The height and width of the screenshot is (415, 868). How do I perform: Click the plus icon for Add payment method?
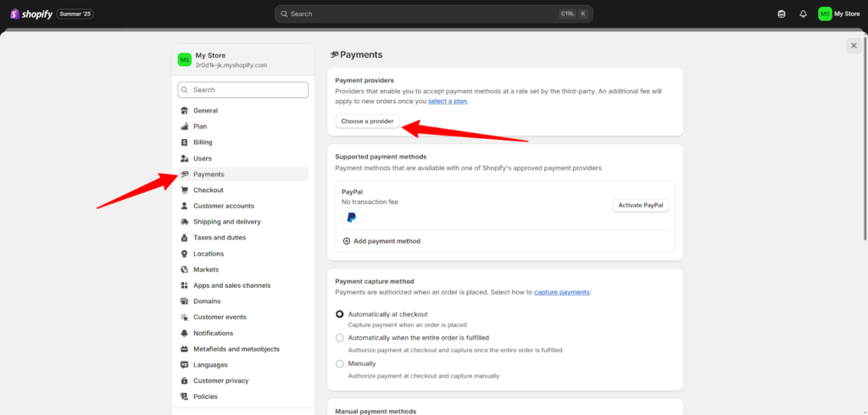347,241
